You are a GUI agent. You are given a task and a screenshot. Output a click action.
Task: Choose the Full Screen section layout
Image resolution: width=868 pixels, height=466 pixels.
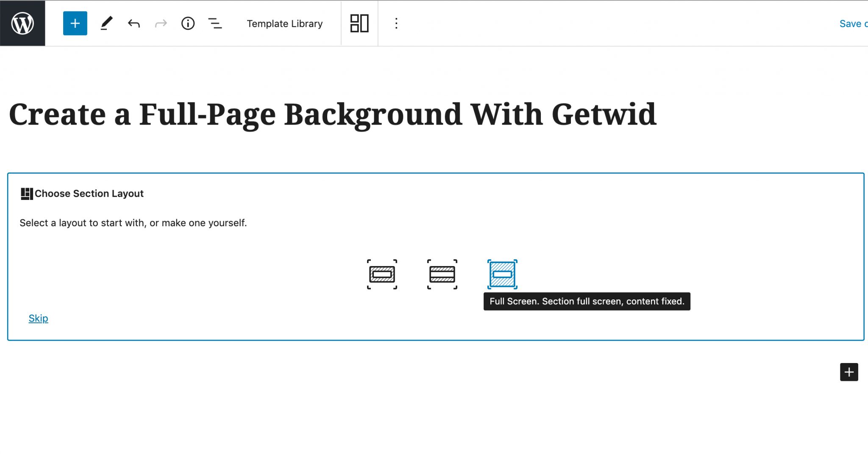[x=502, y=274]
